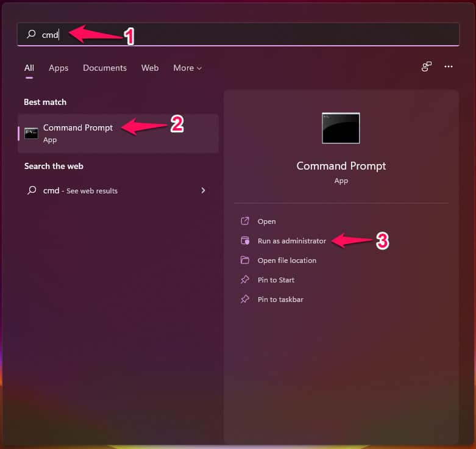Screen dimensions: 476x449
Task: Click the Pin to Start pin icon
Action: point(245,279)
